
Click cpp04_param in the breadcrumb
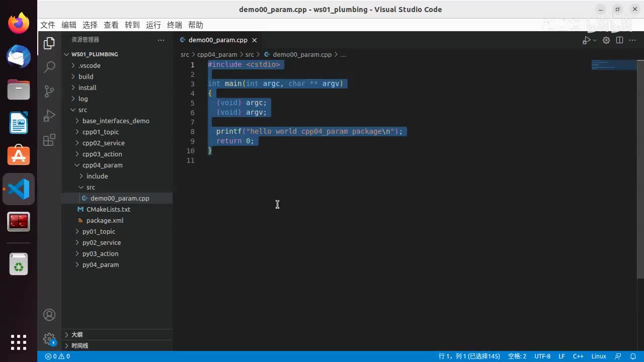pos(217,54)
